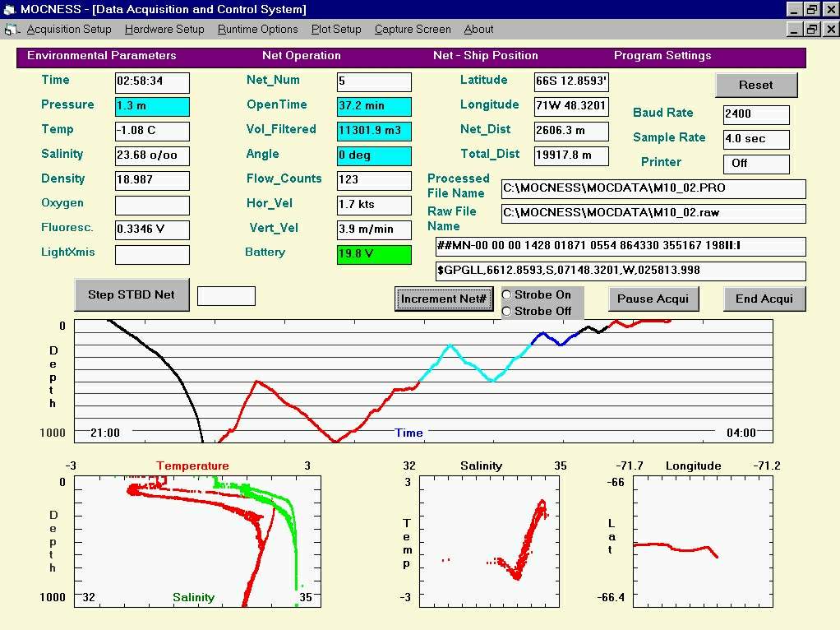This screenshot has width=840, height=630.
Task: Click the Fluoresc. value 0.3346 V
Action: (x=152, y=230)
